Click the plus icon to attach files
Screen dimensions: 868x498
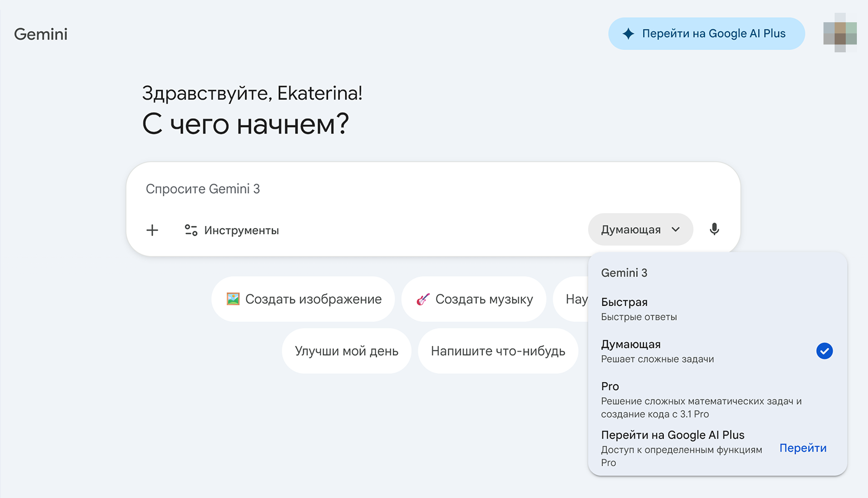[x=152, y=230]
